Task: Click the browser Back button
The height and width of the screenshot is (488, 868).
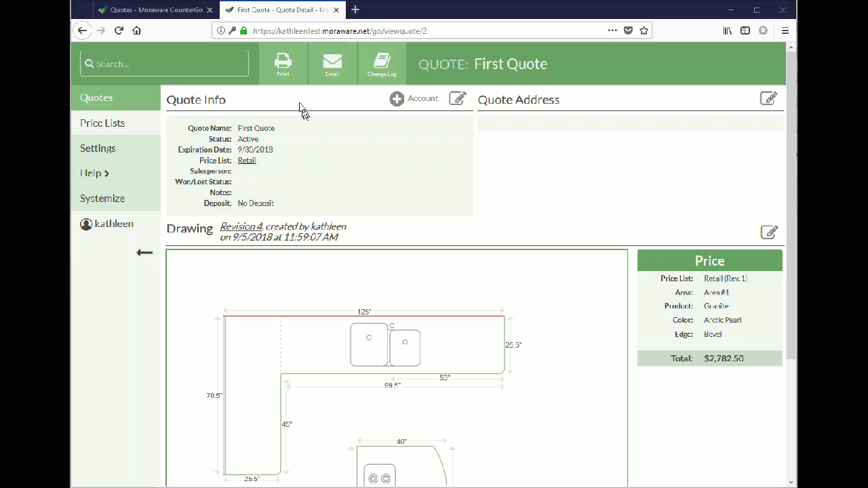Action: 82,30
